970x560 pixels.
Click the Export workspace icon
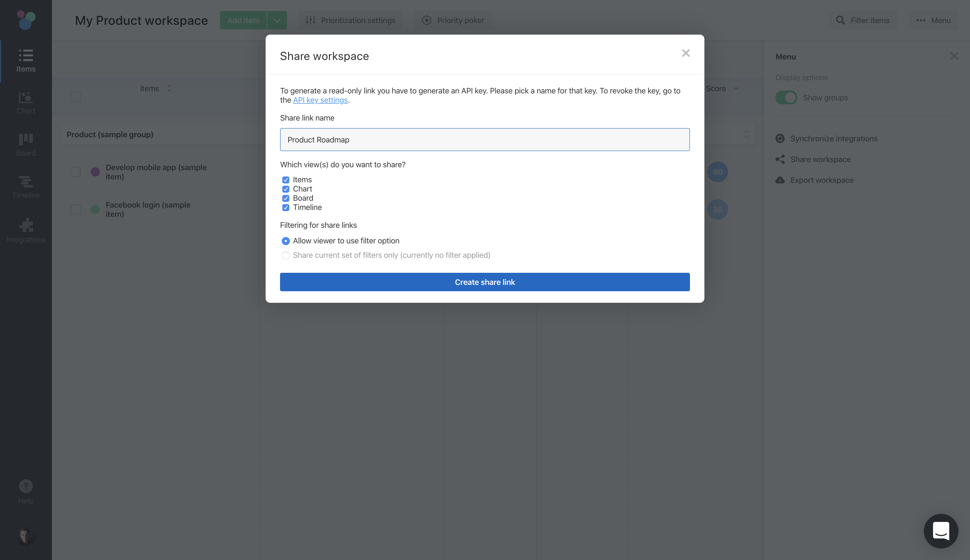click(x=780, y=180)
